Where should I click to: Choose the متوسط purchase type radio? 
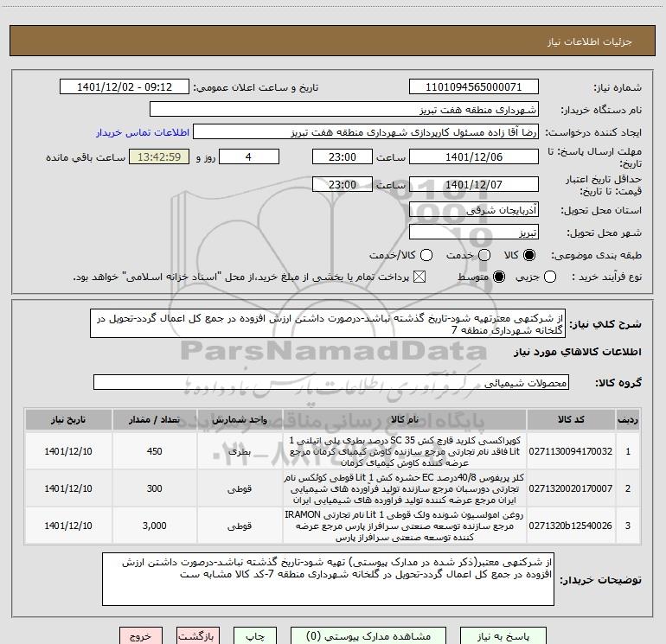click(x=499, y=277)
